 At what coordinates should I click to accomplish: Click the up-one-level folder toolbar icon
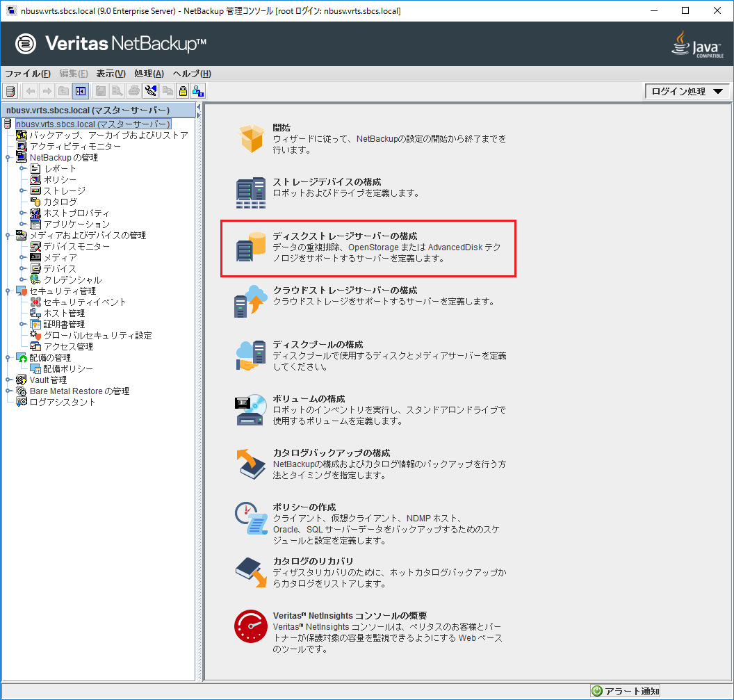[64, 91]
